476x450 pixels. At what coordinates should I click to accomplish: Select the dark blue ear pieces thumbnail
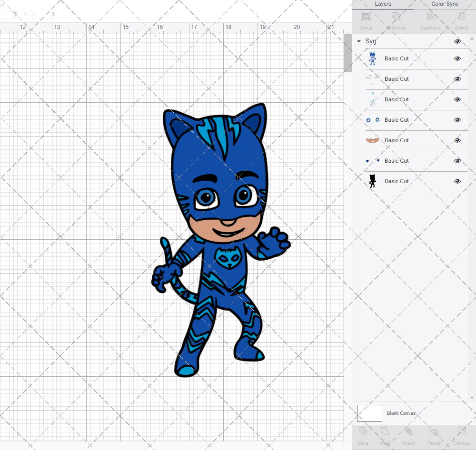pyautogui.click(x=373, y=160)
